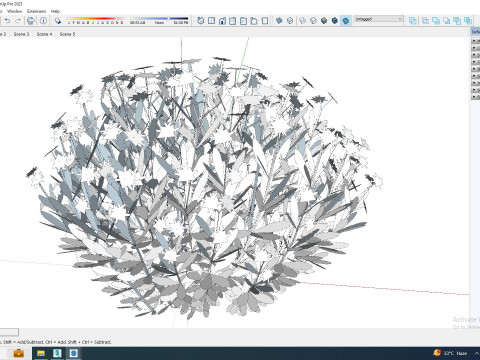Switch to Top view

click(x=211, y=21)
